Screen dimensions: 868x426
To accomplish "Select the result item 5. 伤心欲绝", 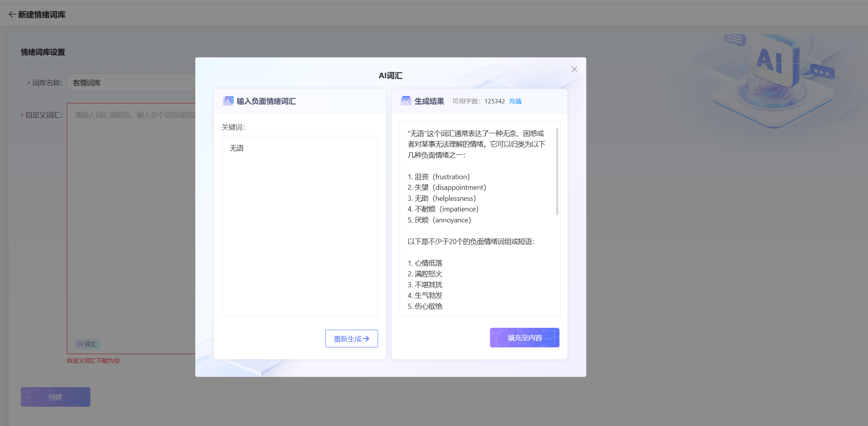I will [425, 306].
